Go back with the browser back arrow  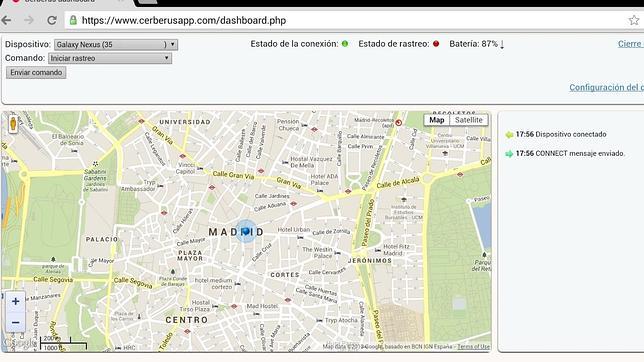pos(7,20)
